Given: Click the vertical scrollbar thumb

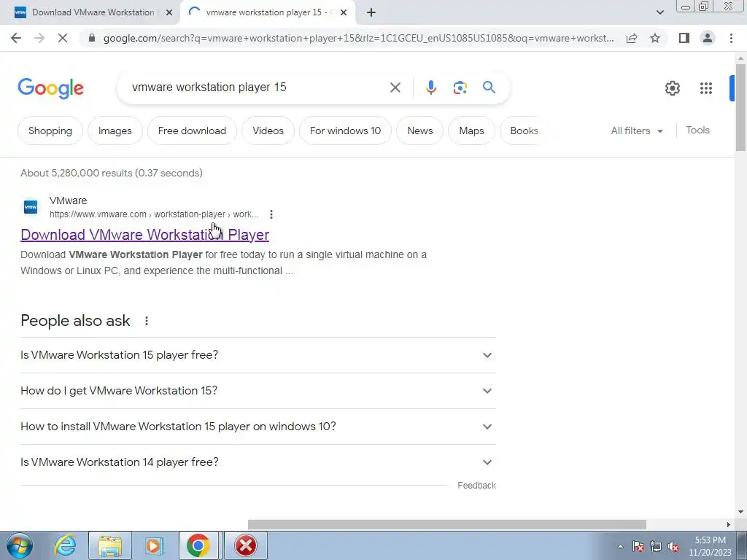Looking at the screenshot, I should pyautogui.click(x=740, y=108).
